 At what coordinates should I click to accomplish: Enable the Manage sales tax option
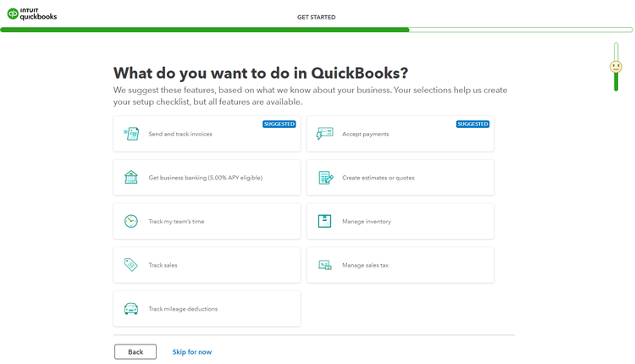[400, 265]
